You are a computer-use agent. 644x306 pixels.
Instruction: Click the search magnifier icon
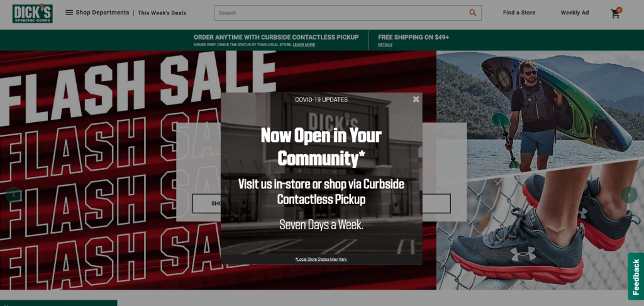coord(473,13)
